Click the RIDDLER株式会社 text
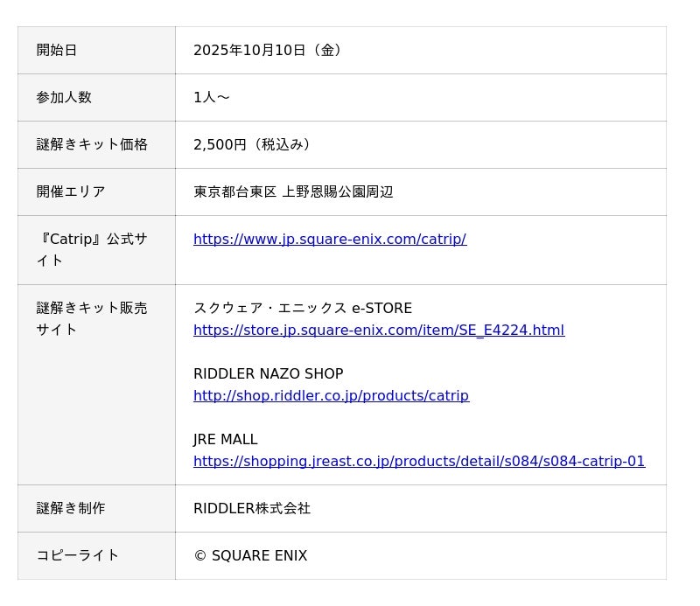Screen dimensions: 700x606 point(252,508)
